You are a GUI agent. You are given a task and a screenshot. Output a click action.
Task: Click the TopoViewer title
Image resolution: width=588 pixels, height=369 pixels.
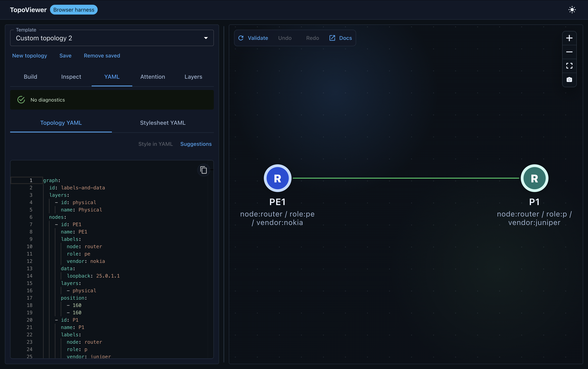tap(28, 10)
